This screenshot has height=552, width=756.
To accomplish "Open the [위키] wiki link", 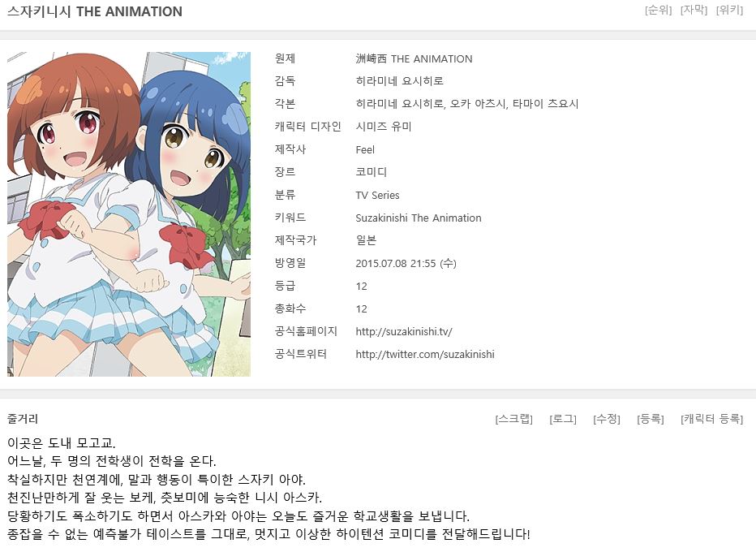I will [729, 10].
